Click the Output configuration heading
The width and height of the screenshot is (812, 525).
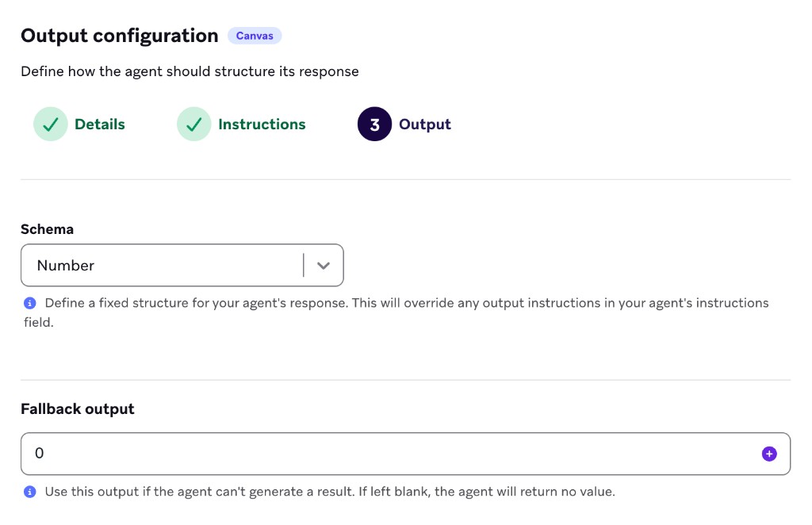pyautogui.click(x=120, y=36)
